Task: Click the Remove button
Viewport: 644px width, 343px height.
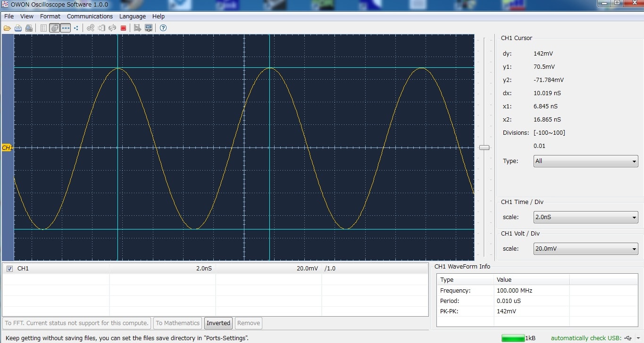Action: tap(249, 323)
